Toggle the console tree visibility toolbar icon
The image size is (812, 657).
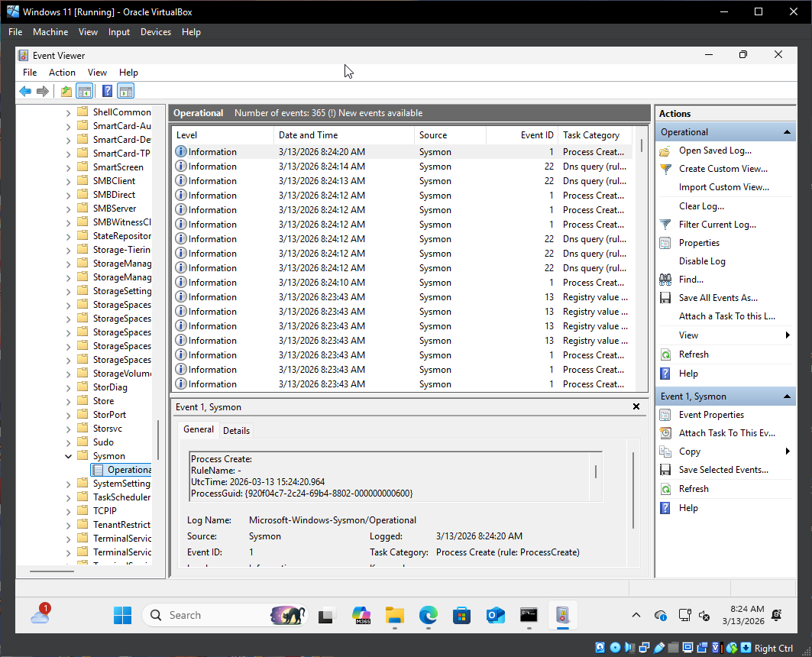(85, 90)
